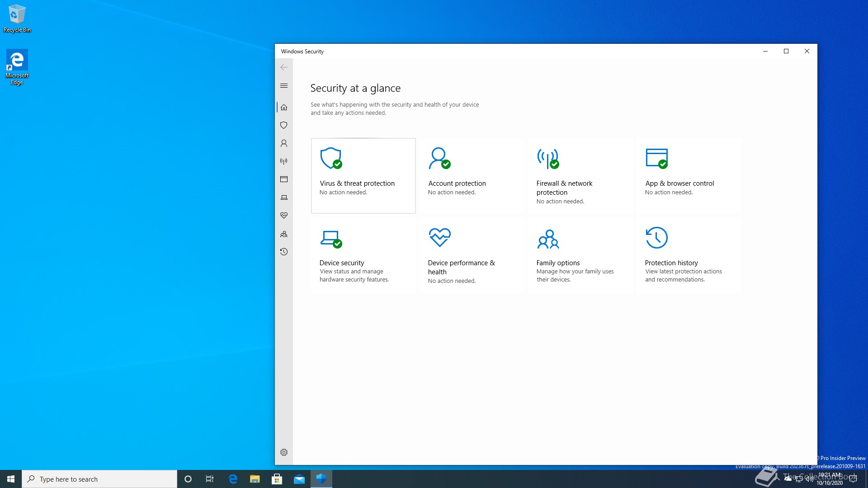Open Firewall & network protection title link

(564, 188)
